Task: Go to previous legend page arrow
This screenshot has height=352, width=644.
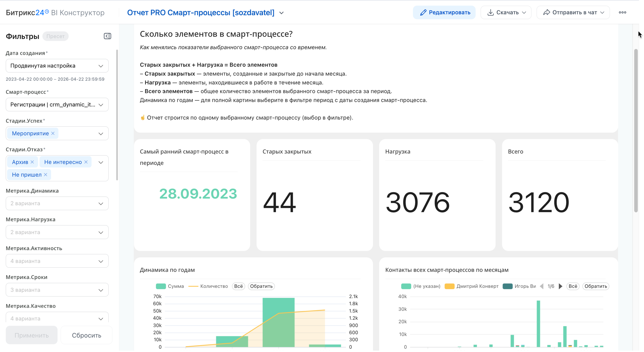Action: pyautogui.click(x=541, y=286)
